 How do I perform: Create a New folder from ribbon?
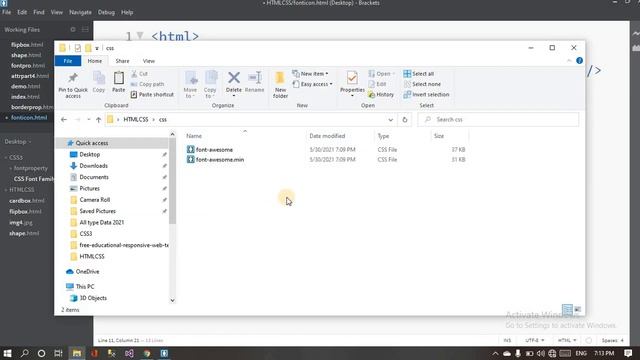280,84
